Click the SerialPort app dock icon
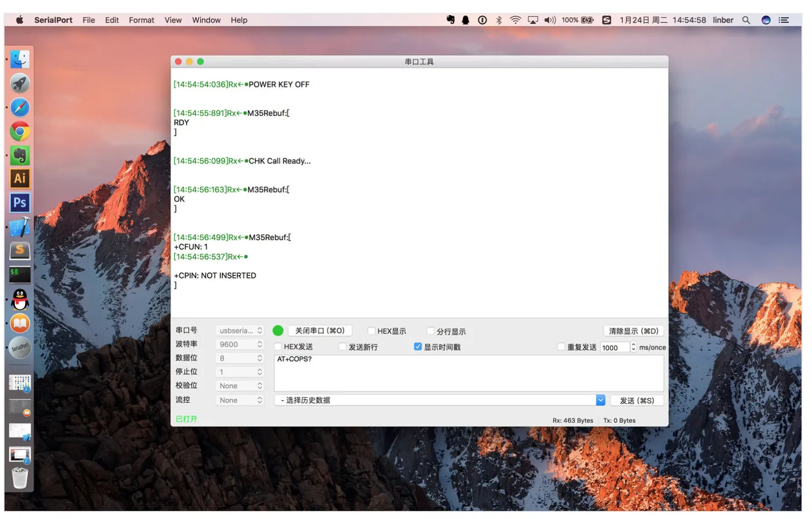The image size is (812, 519). point(20,347)
